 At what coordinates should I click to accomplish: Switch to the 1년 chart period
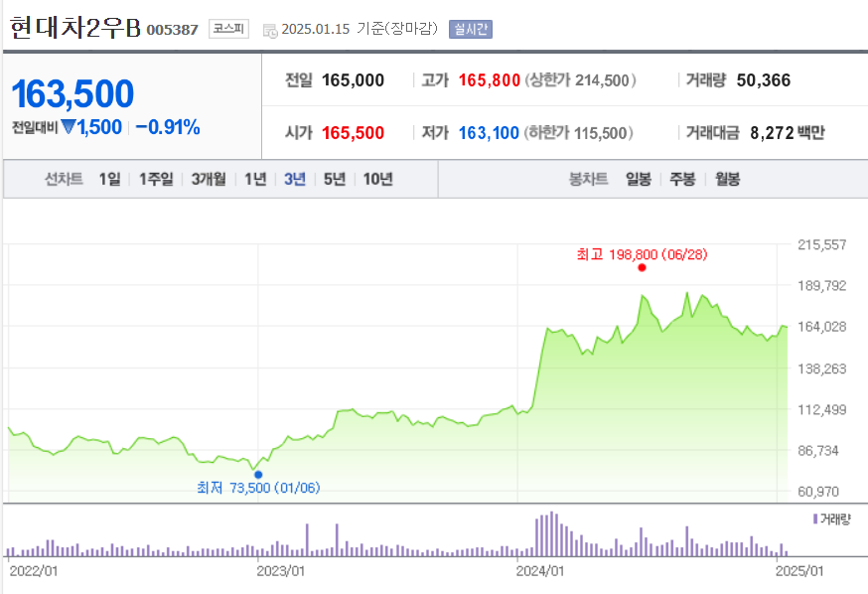(255, 178)
